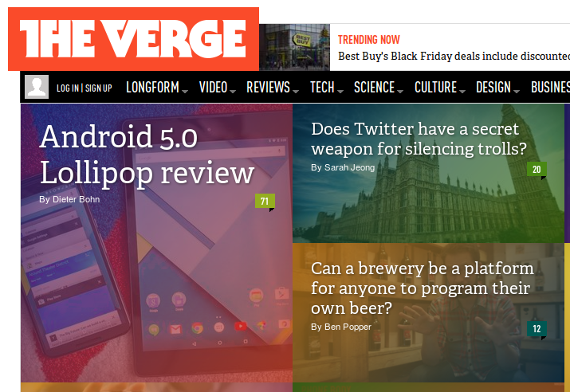Screen dimensions: 570x392
Task: Open the 20 comments badge on Twitter story
Action: (537, 171)
